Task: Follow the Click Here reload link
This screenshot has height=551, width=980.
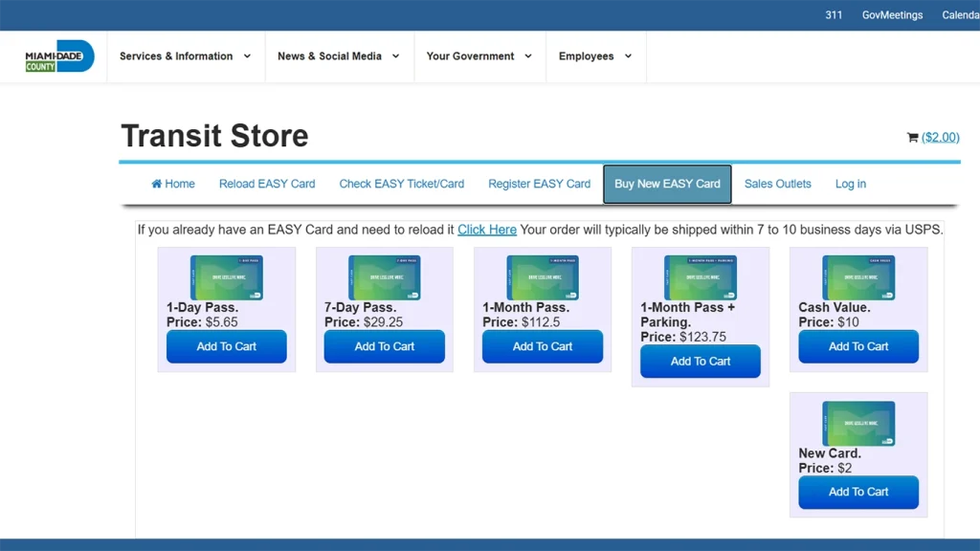Action: coord(487,230)
